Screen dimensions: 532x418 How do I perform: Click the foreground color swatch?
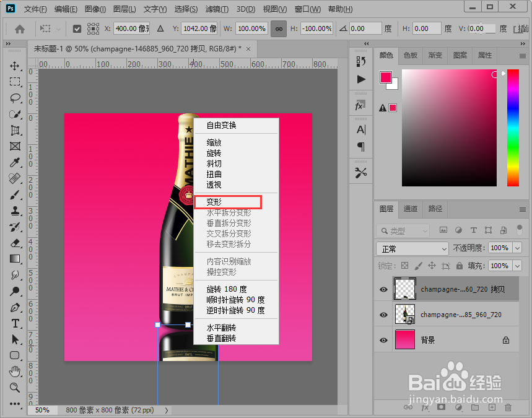click(386, 77)
